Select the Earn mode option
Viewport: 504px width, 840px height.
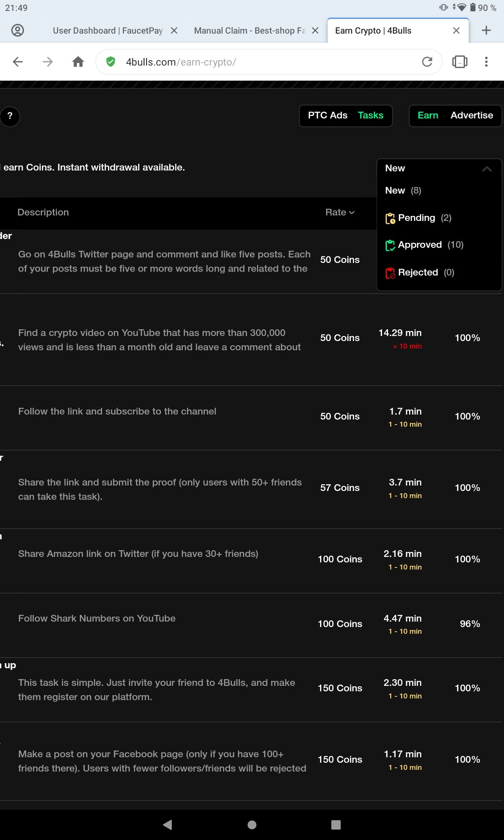tap(428, 115)
